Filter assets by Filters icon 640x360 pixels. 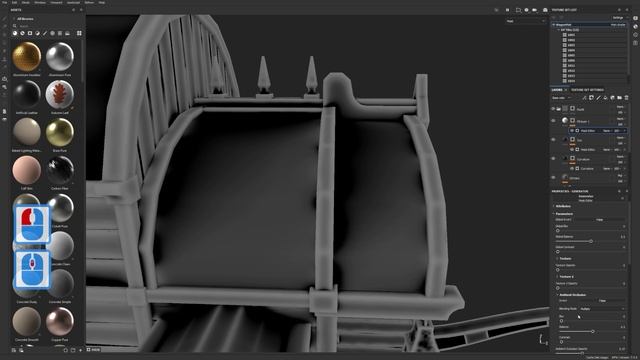[37, 33]
